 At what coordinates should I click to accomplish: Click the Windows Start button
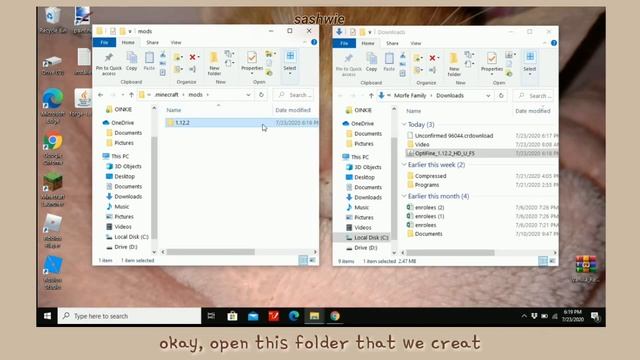click(47, 316)
